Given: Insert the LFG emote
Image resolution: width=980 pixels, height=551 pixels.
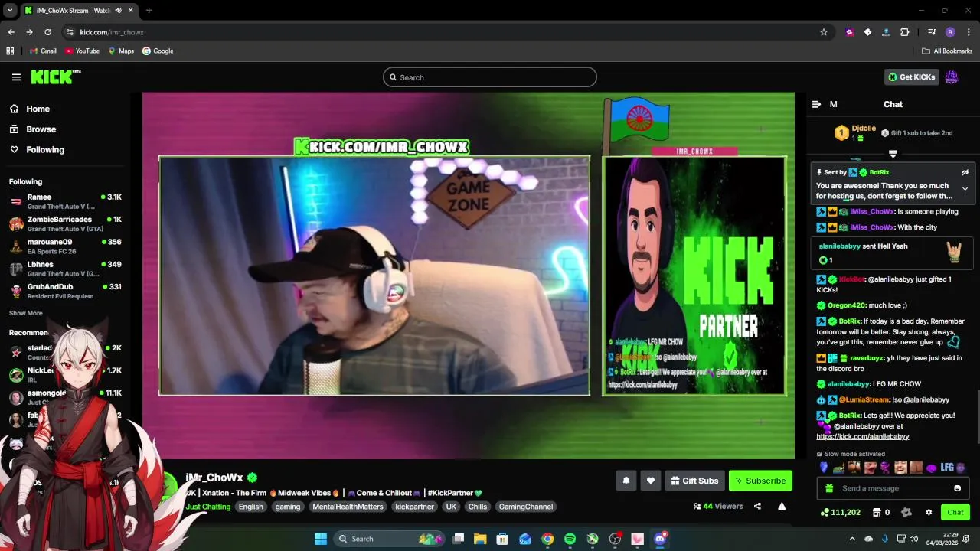Looking at the screenshot, I should pyautogui.click(x=947, y=467).
